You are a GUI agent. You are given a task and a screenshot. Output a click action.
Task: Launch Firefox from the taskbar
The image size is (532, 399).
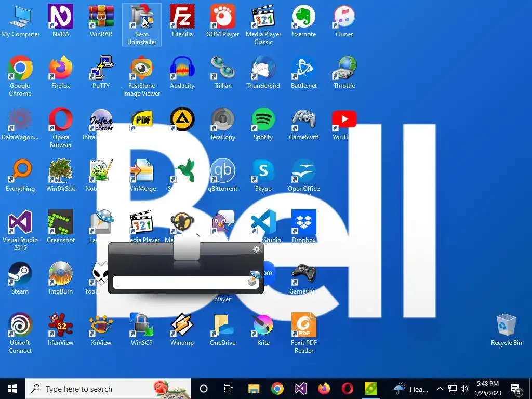pos(324,389)
